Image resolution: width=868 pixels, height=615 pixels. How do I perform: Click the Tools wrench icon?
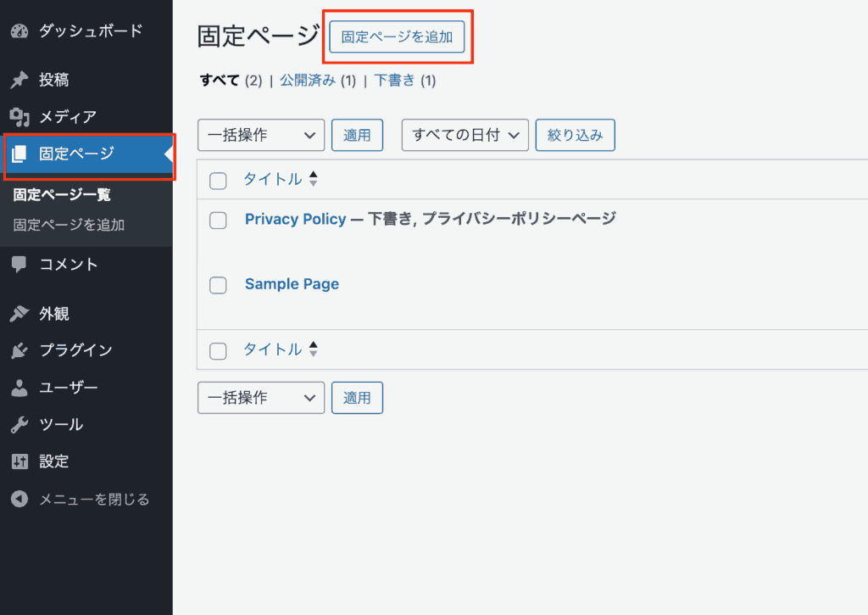19,425
